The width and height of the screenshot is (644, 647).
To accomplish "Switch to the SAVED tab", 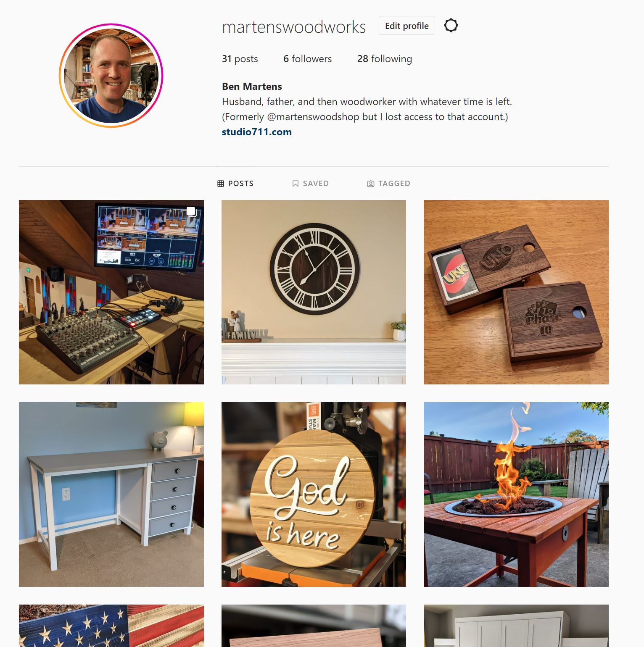I will [311, 184].
